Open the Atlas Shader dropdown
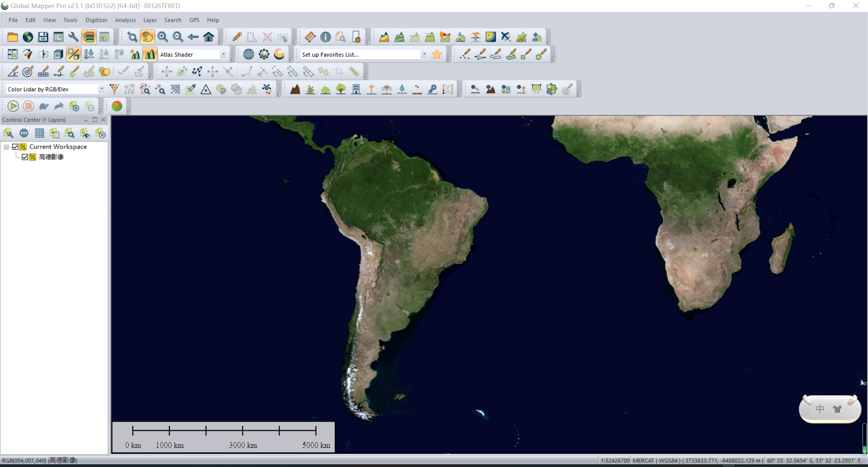This screenshot has height=467, width=868. coord(223,54)
